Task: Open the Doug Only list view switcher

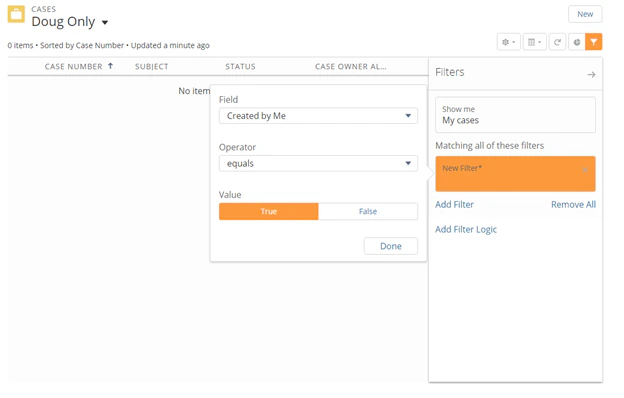Action: [x=105, y=22]
